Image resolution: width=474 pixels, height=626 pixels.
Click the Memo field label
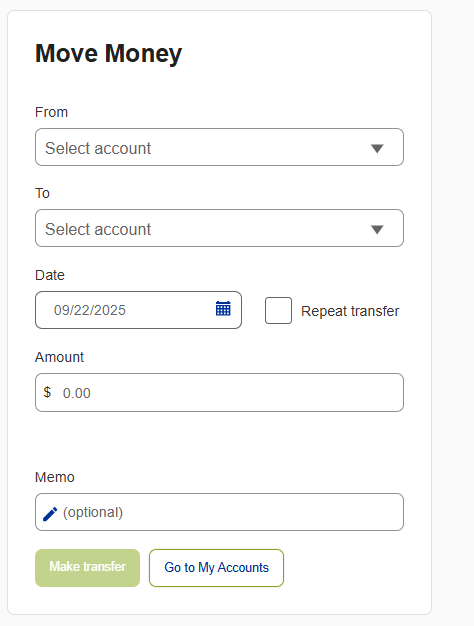point(55,477)
